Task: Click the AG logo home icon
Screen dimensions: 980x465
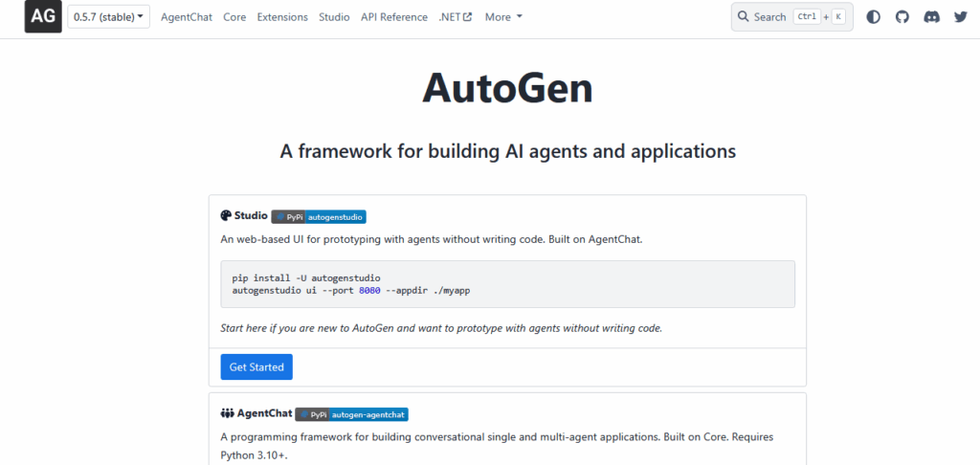Action: (43, 17)
